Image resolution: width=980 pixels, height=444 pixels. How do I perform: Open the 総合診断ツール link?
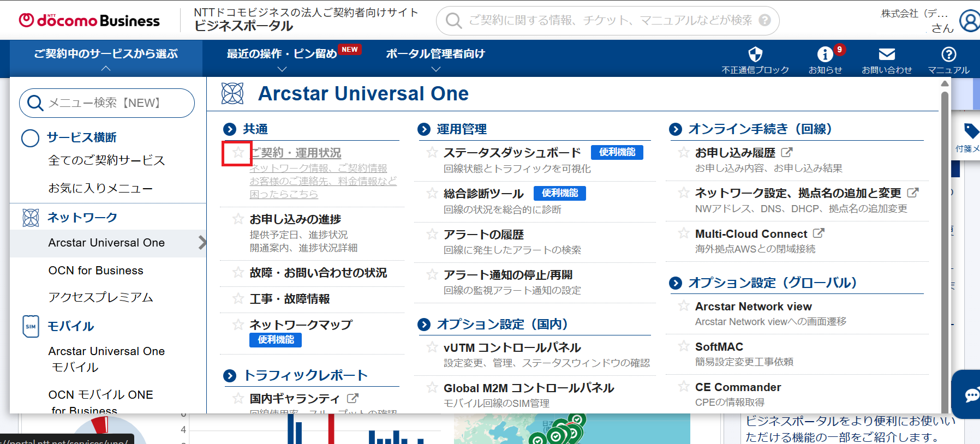(483, 194)
